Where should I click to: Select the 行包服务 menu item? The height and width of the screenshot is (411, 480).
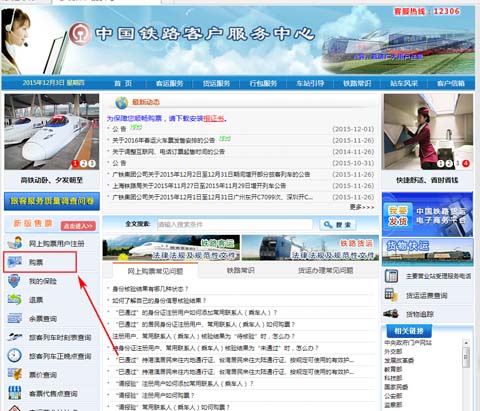tap(263, 83)
